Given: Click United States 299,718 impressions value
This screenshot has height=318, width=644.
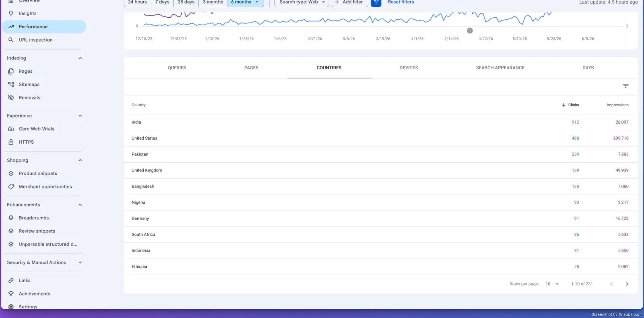Looking at the screenshot, I should tap(621, 138).
